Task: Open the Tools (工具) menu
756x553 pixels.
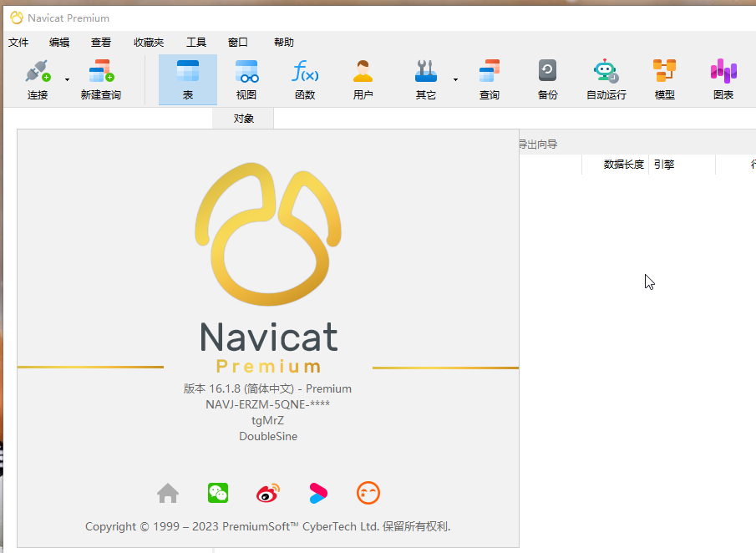Action: pyautogui.click(x=196, y=43)
